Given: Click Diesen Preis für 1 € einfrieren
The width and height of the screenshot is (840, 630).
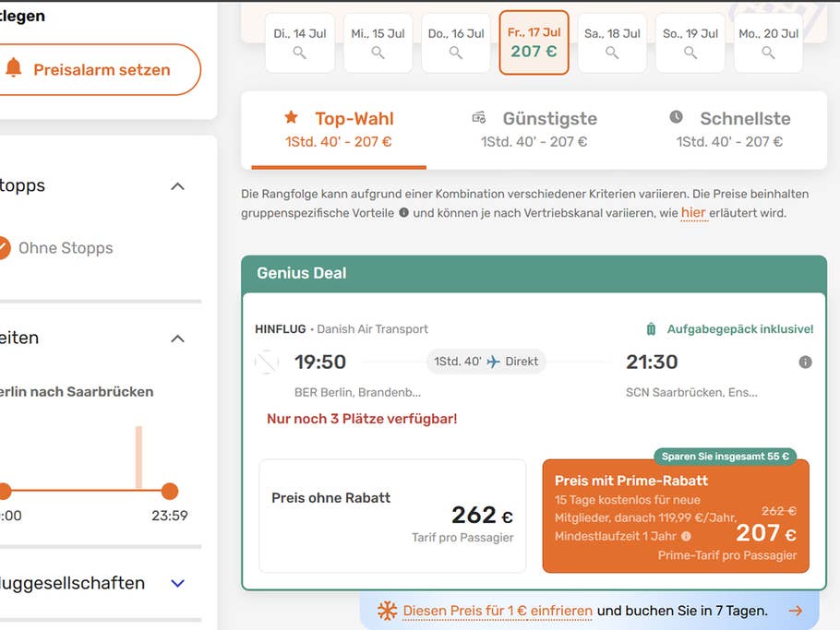Looking at the screenshot, I should [498, 611].
